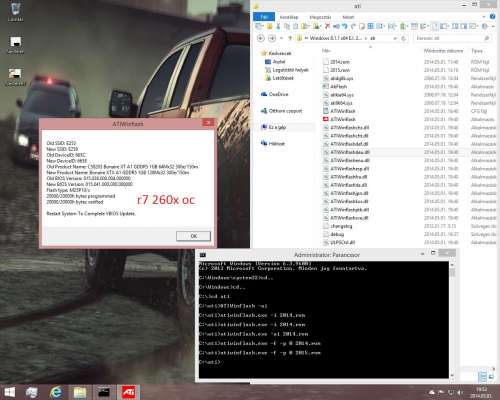Switch to the Kezdőlap ribbon tab
Image resolution: width=500 pixels, height=400 pixels.
tap(289, 17)
